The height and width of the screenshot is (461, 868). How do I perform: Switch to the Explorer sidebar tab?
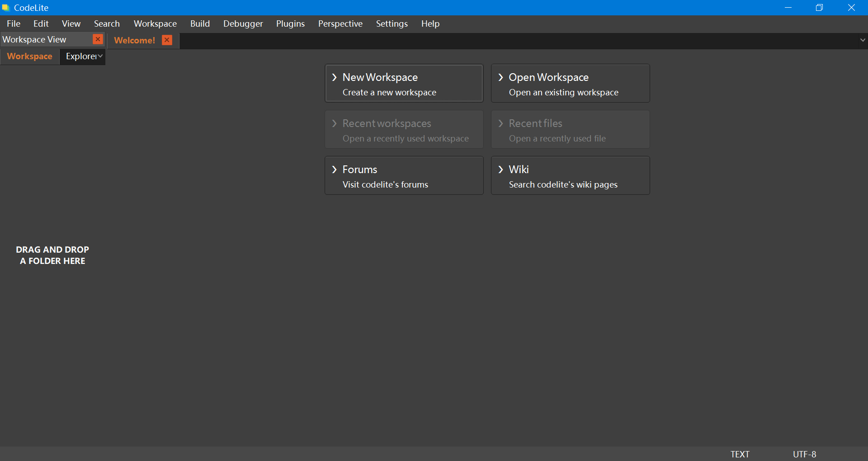click(x=80, y=56)
